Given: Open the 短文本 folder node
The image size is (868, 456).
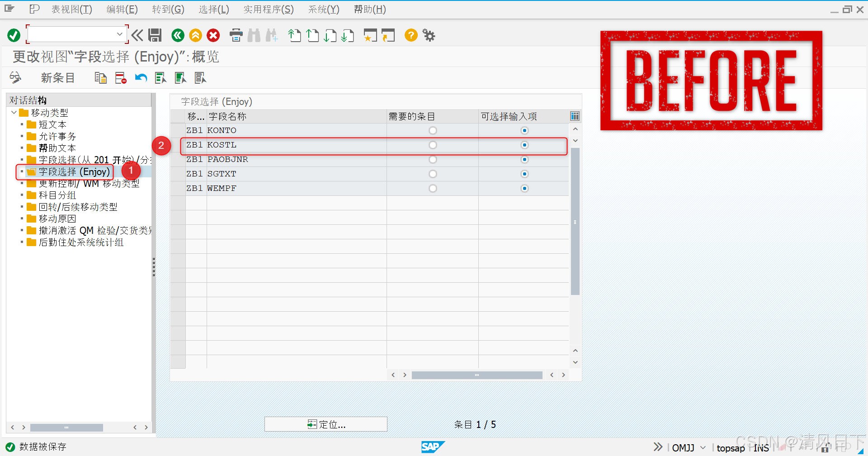Looking at the screenshot, I should click(47, 124).
